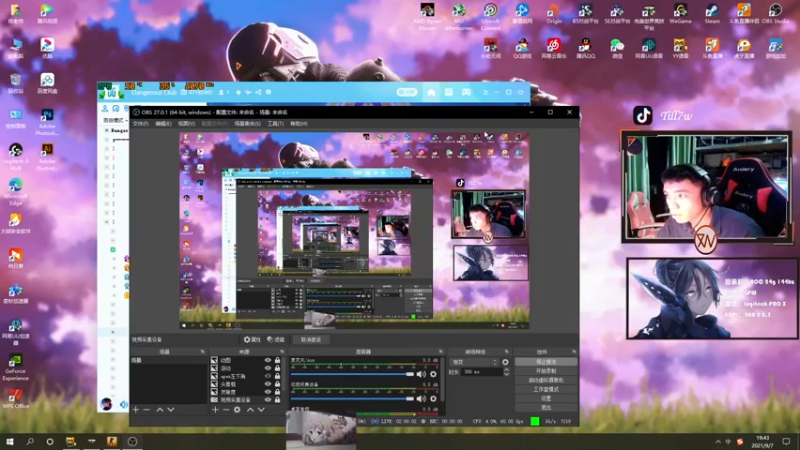The image size is (800, 450).
Task: Open 文件(F) menu in OBS
Action: click(x=140, y=123)
